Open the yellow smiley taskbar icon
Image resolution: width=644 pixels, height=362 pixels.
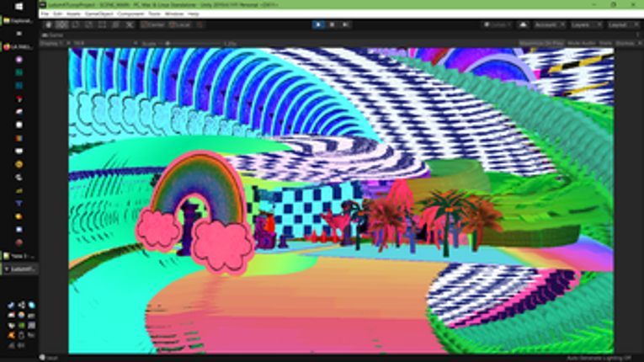point(19,164)
